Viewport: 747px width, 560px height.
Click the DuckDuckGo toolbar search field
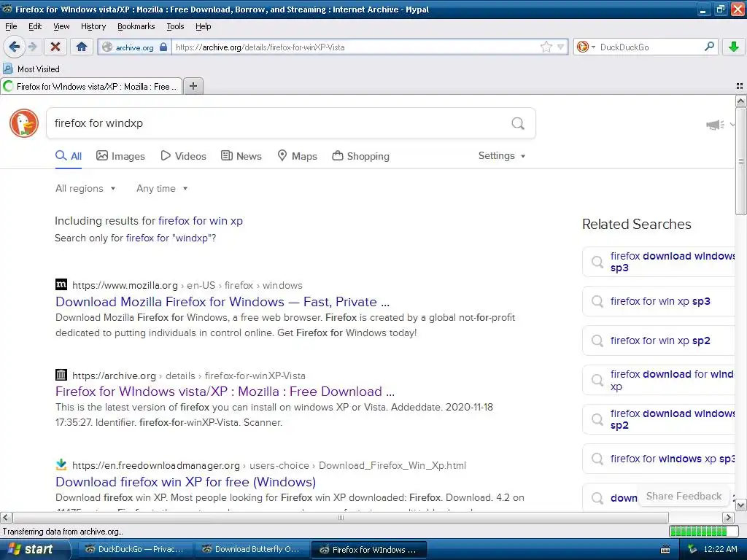tap(650, 47)
